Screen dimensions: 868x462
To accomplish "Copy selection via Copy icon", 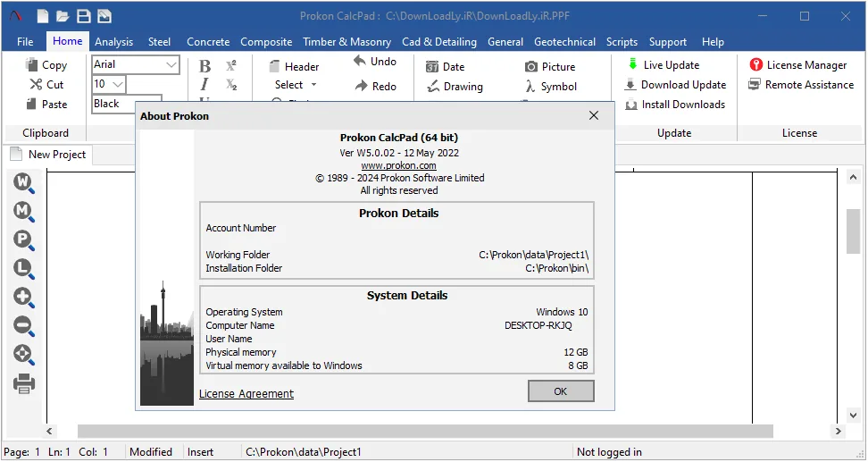I will (x=46, y=65).
